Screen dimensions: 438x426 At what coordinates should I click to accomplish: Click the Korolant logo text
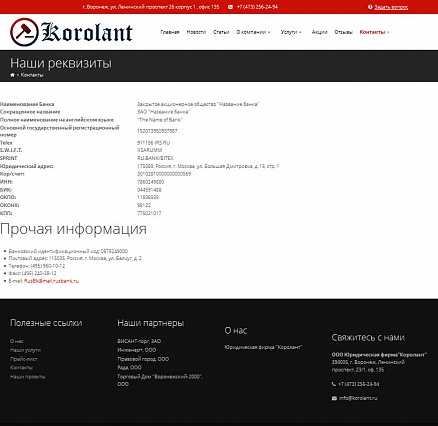(x=87, y=32)
